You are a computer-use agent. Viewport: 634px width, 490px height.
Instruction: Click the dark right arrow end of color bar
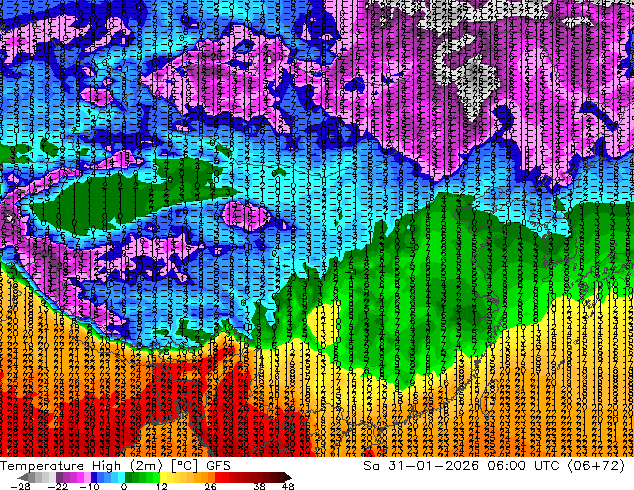tap(287, 477)
